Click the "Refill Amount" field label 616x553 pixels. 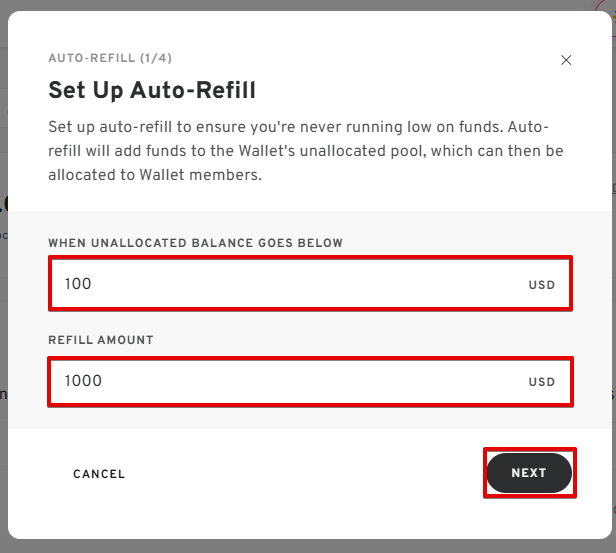click(101, 340)
